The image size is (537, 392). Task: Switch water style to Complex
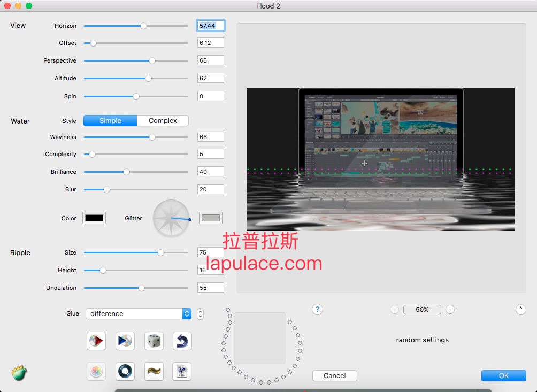(x=163, y=121)
